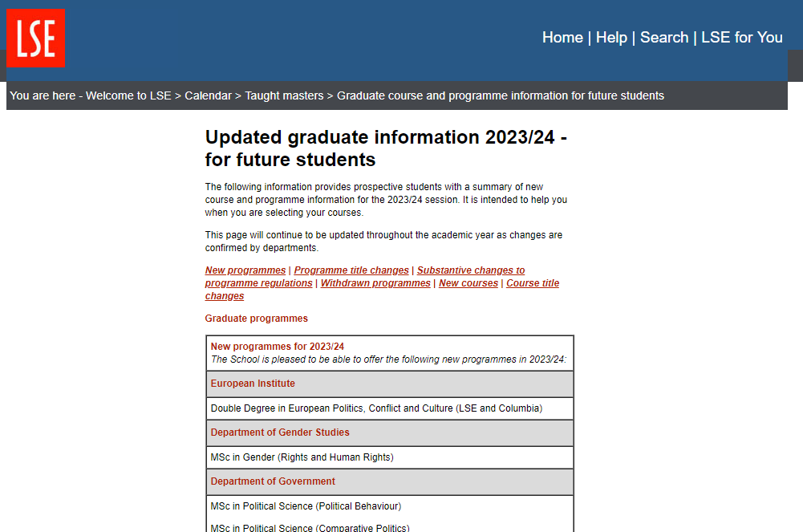803x532 pixels.
Task: Click the New courses anchor link
Action: pyautogui.click(x=468, y=283)
